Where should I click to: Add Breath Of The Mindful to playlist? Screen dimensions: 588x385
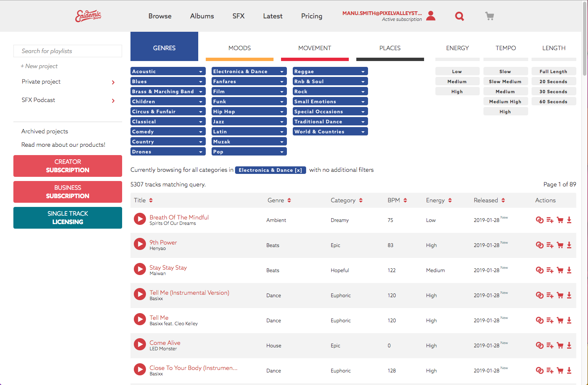click(550, 220)
